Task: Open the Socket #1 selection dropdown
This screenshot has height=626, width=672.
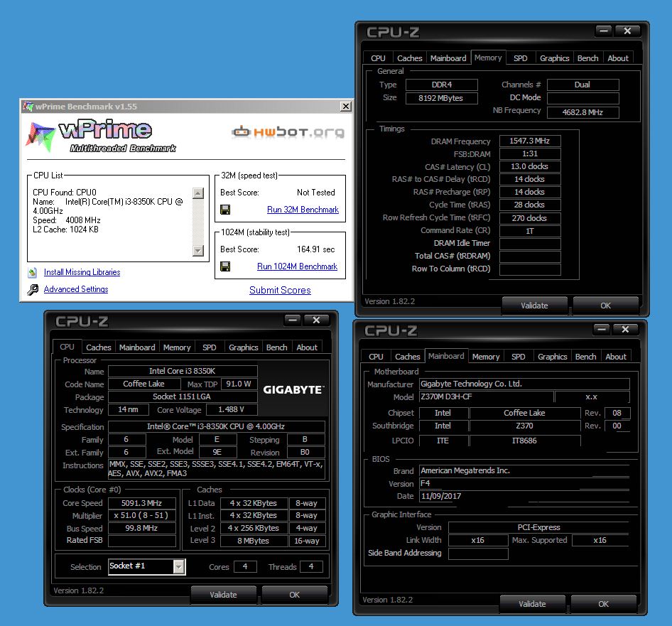Action: click(179, 567)
